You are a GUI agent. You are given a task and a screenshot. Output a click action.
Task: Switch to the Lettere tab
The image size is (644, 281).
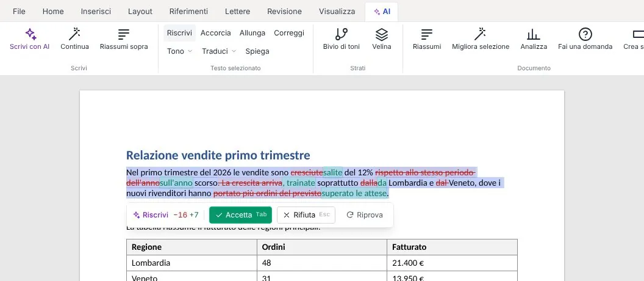[x=237, y=12]
